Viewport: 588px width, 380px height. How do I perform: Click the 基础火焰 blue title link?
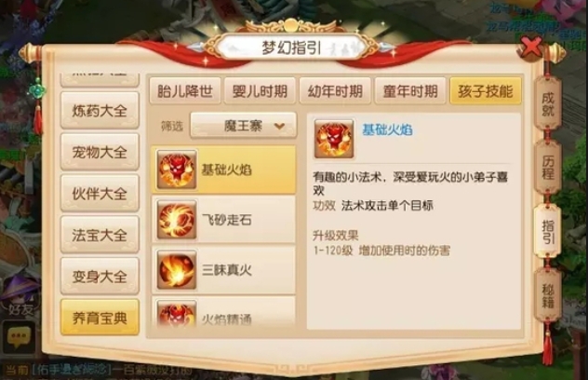tap(387, 129)
